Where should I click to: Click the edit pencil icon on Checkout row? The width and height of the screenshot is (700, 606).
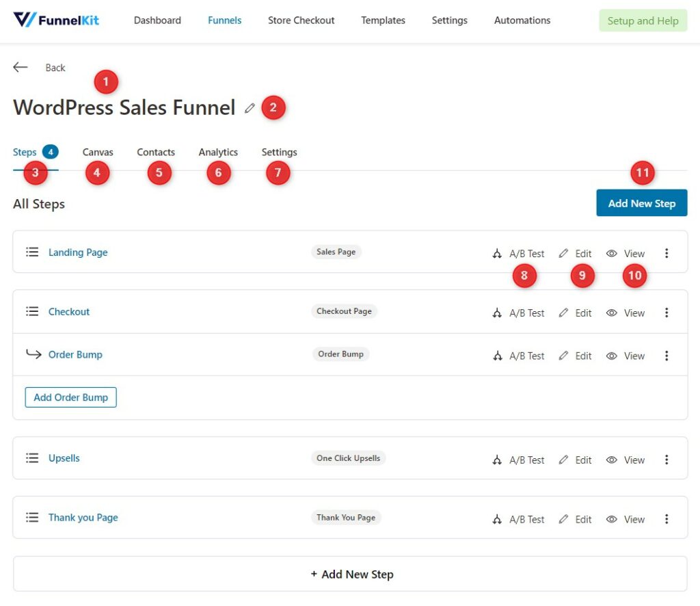click(563, 313)
